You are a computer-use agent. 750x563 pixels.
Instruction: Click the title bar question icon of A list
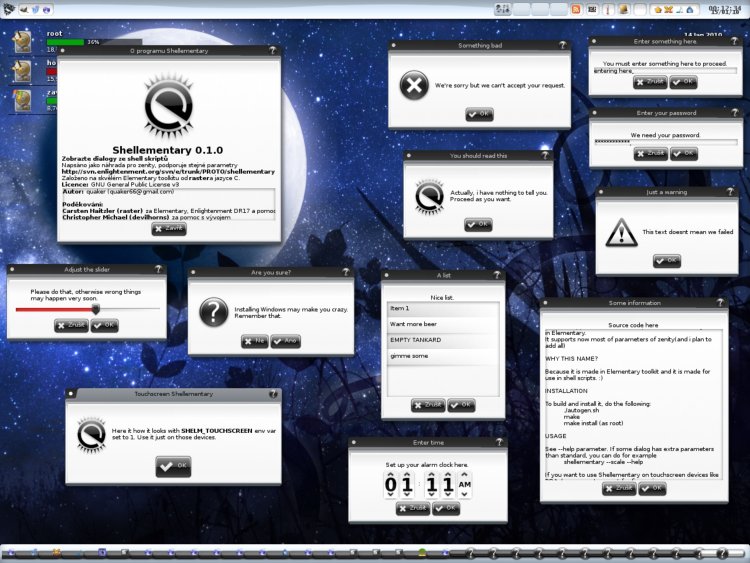pyautogui.click(x=496, y=275)
